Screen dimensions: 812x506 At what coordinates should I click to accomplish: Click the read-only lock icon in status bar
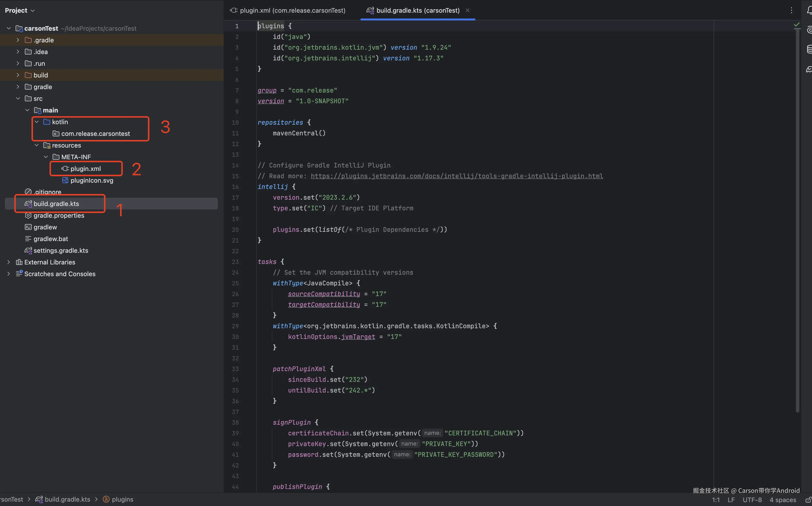click(808, 500)
